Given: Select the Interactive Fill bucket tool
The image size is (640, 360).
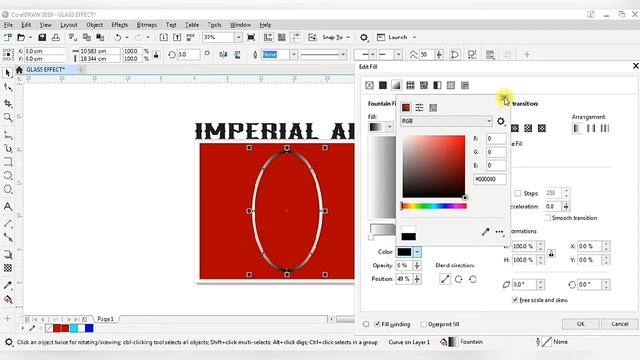Looking at the screenshot, I should tap(8, 300).
